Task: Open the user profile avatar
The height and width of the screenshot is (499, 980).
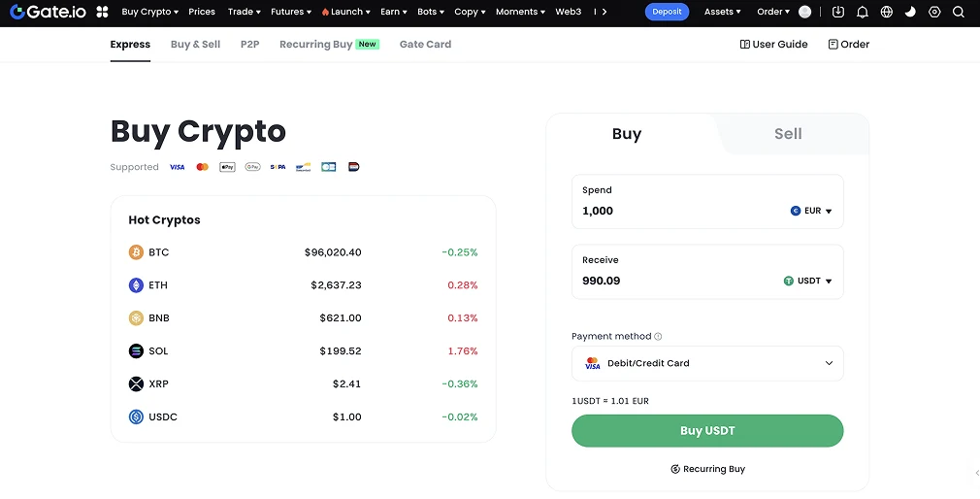Action: point(805,12)
